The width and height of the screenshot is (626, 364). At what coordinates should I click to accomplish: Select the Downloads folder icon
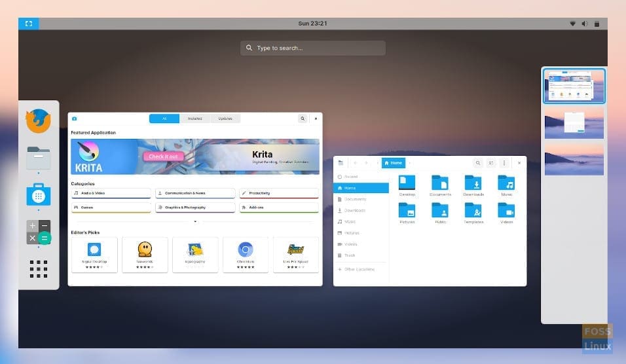click(473, 183)
